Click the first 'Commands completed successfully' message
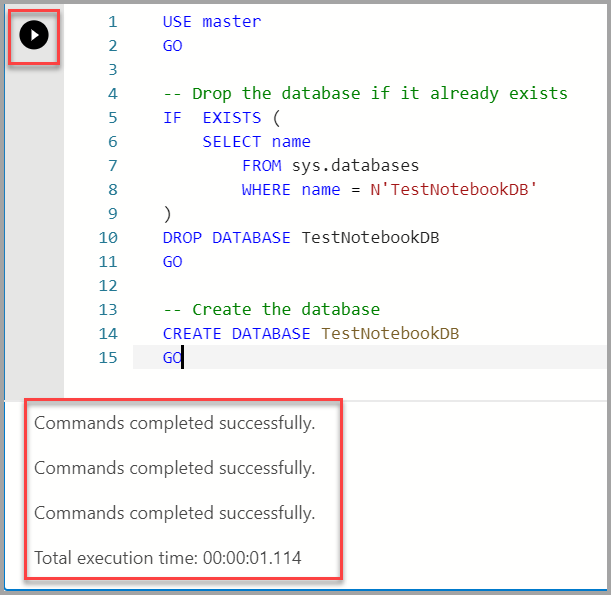The height and width of the screenshot is (595, 611). (x=175, y=423)
